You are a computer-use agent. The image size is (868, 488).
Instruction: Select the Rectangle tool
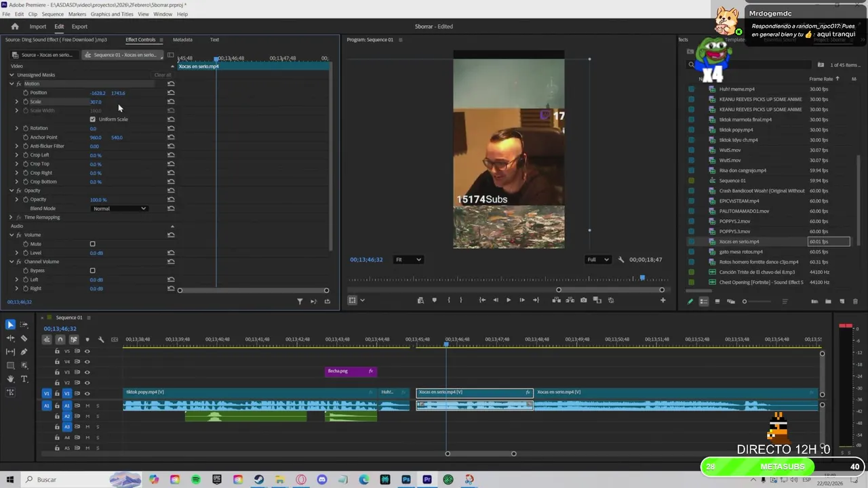(10, 365)
